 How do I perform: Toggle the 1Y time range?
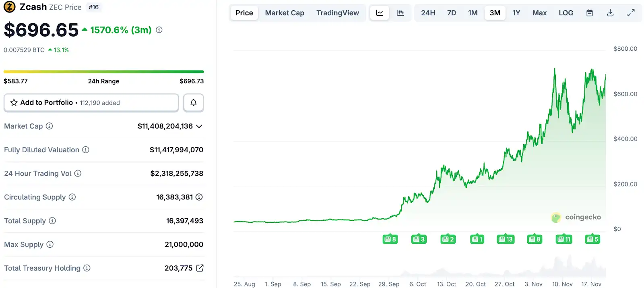tap(516, 12)
